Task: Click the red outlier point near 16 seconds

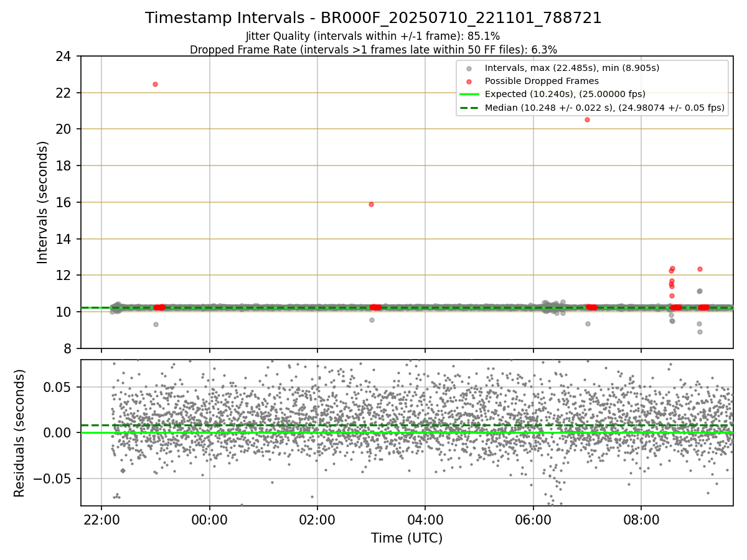Action: coord(371,204)
